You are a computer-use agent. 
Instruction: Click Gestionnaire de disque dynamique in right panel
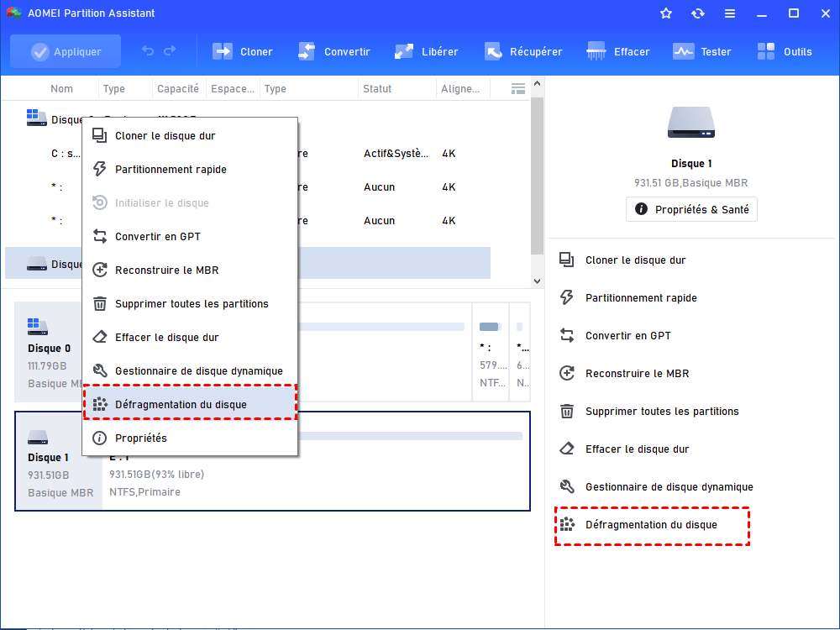tap(669, 487)
